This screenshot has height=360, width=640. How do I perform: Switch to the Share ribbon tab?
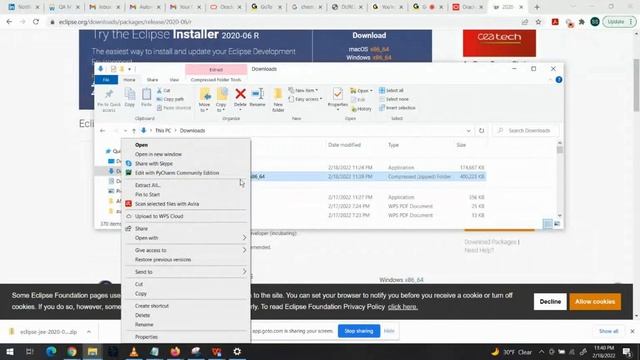click(152, 80)
